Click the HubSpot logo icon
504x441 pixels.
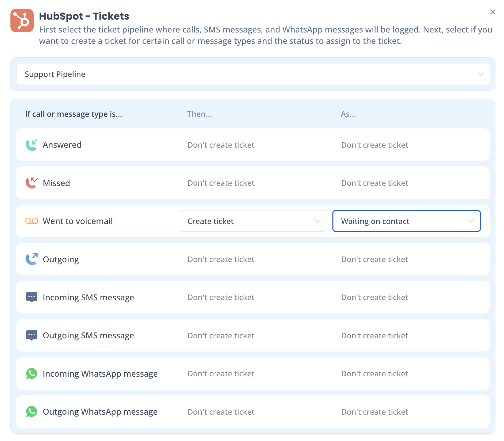[22, 21]
